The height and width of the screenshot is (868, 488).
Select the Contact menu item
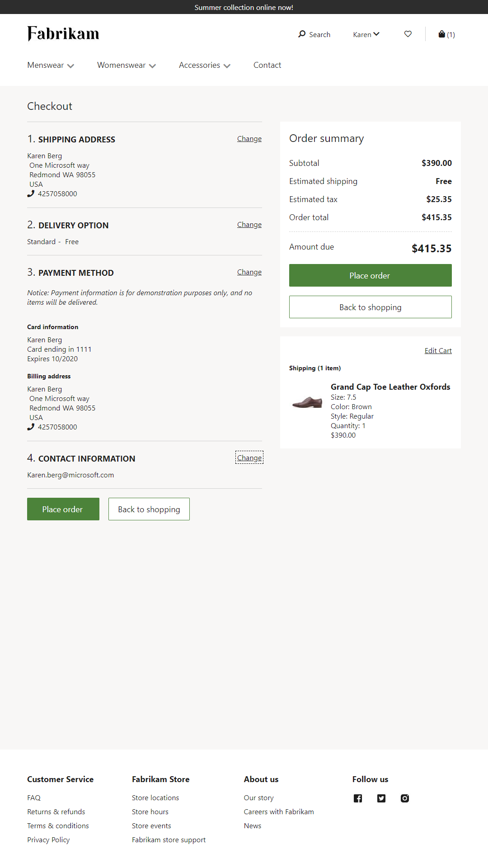coord(267,65)
